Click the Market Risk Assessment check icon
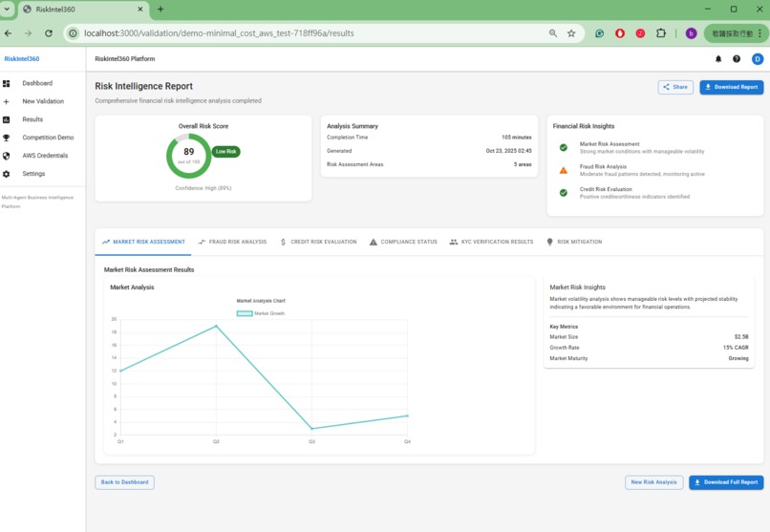 pyautogui.click(x=564, y=148)
